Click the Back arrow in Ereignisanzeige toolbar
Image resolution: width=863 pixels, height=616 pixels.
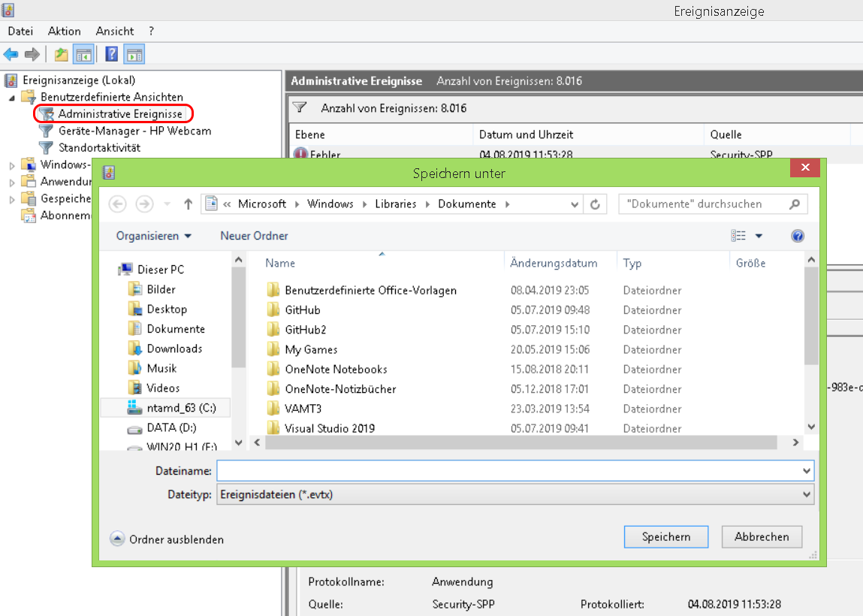click(x=11, y=55)
